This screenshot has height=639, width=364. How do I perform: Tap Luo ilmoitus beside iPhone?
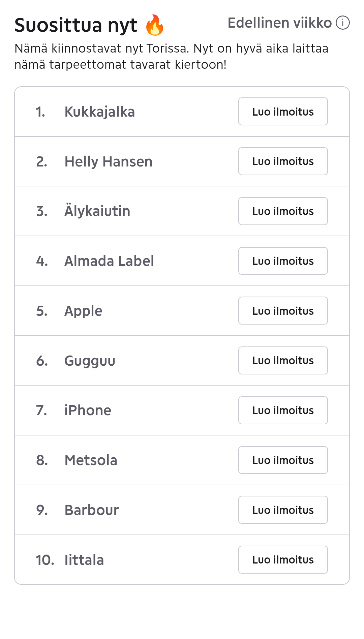point(283,410)
